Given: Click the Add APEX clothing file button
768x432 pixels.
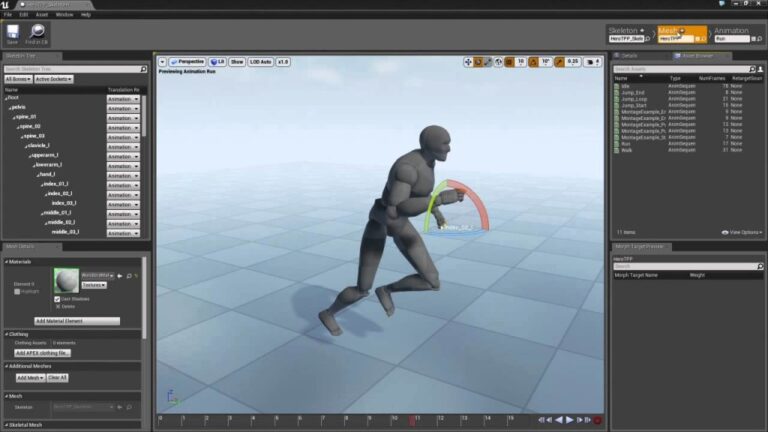Looking at the screenshot, I should coord(42,353).
